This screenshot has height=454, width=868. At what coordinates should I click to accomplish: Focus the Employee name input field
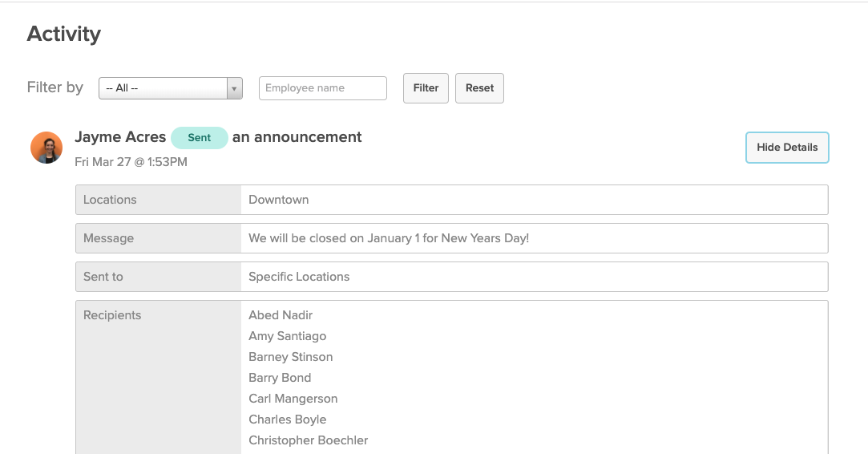(x=323, y=88)
